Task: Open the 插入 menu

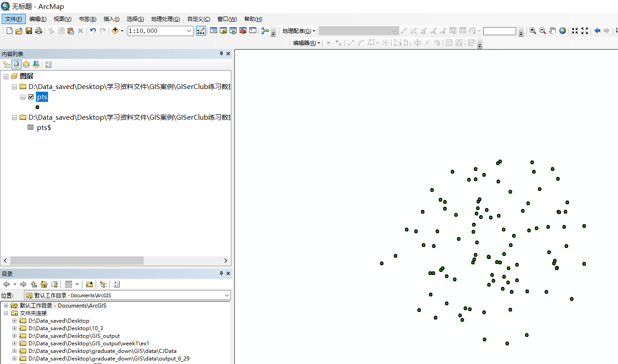Action: 111,19
